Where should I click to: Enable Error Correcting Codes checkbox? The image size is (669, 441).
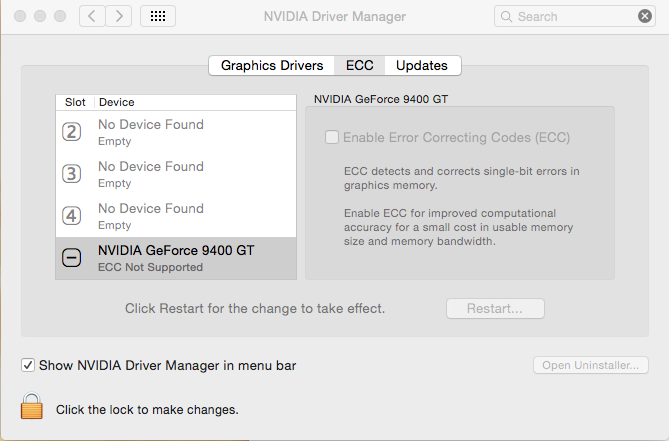[x=332, y=137]
